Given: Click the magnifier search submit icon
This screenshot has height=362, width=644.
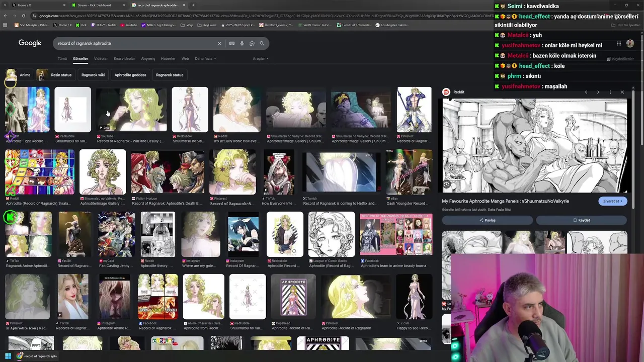Looking at the screenshot, I should [x=262, y=43].
